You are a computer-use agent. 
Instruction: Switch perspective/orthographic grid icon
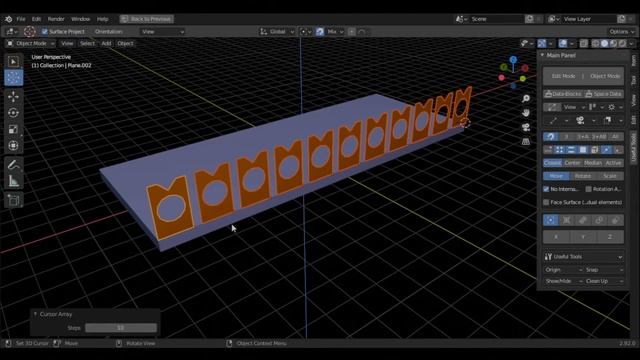526,142
